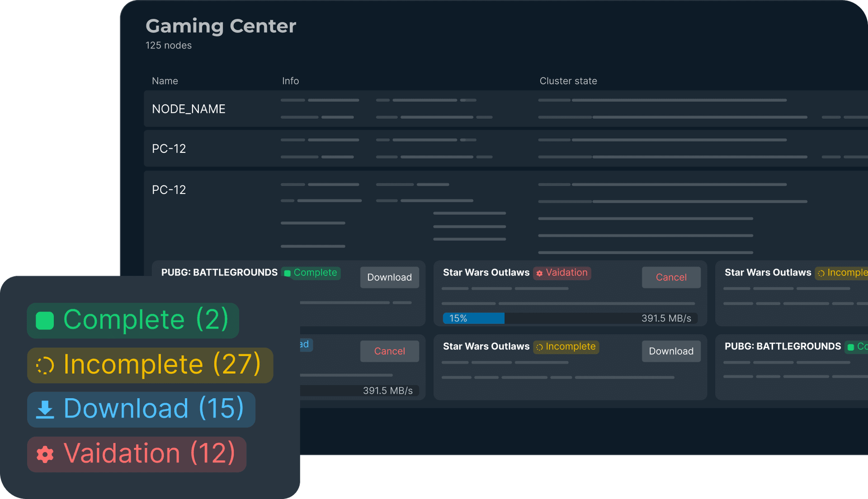
Task: Click the green Complete badge icon beside PUBG's Download button
Action: [287, 273]
